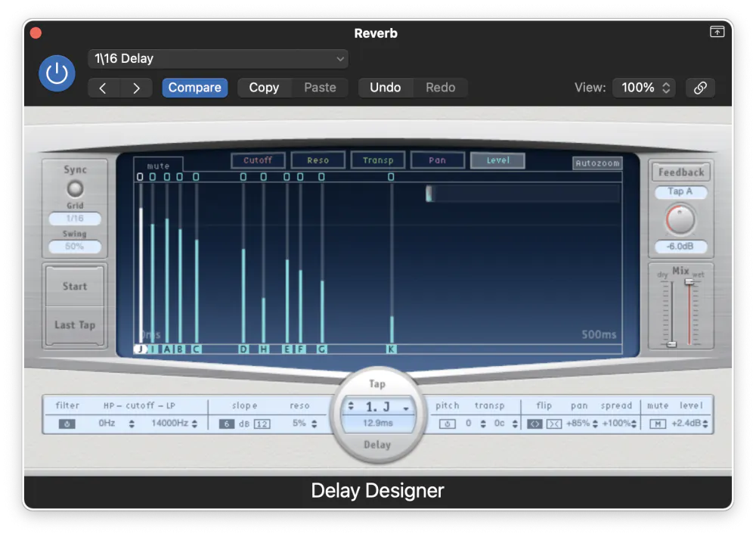Toggle mute box above tap I
This screenshot has height=537, width=756.
click(153, 177)
